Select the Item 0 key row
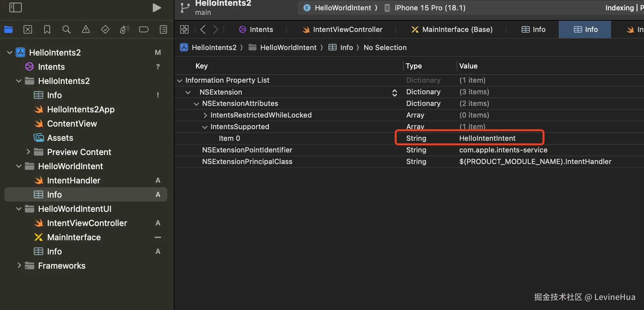Image resolution: width=644 pixels, height=310 pixels. tap(229, 138)
